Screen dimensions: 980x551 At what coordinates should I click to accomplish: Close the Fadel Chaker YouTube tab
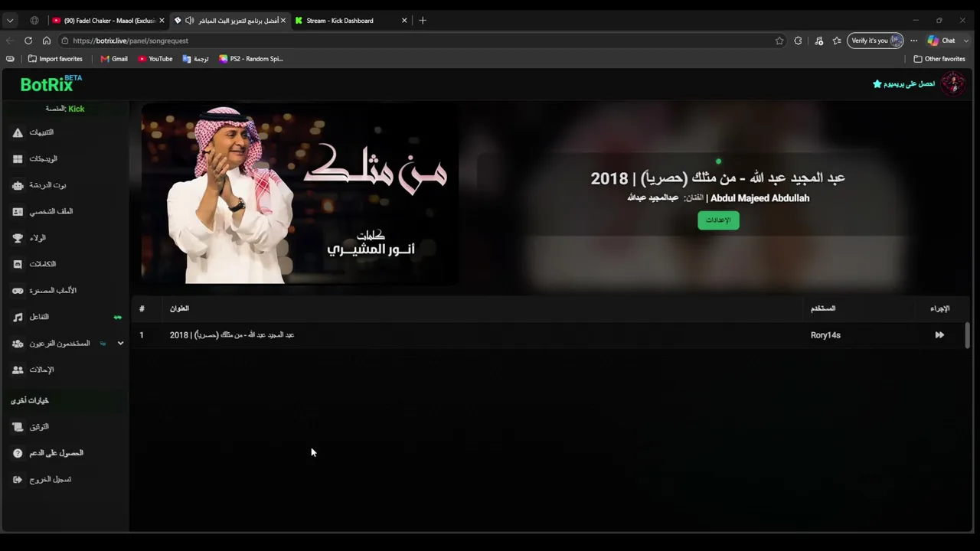pos(162,21)
